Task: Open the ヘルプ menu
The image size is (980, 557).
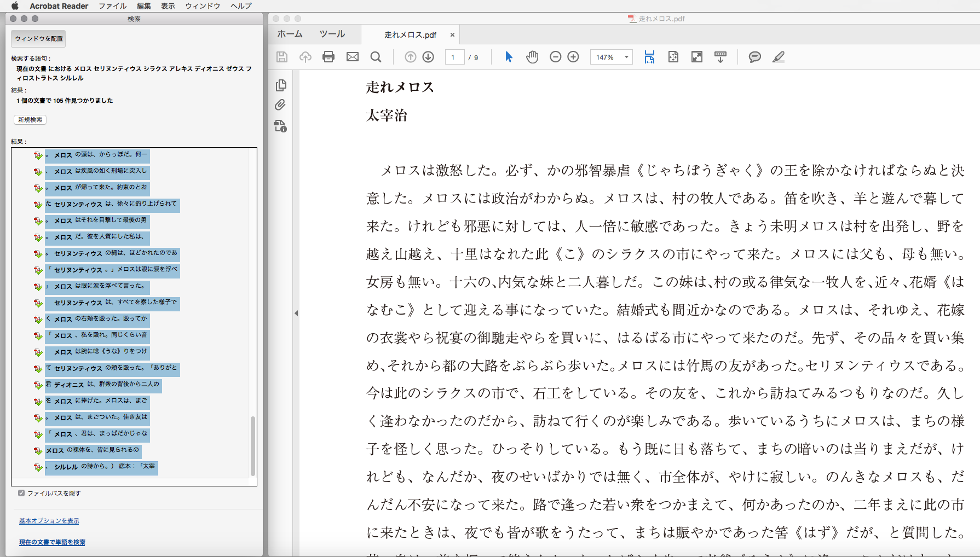Action: click(x=241, y=5)
